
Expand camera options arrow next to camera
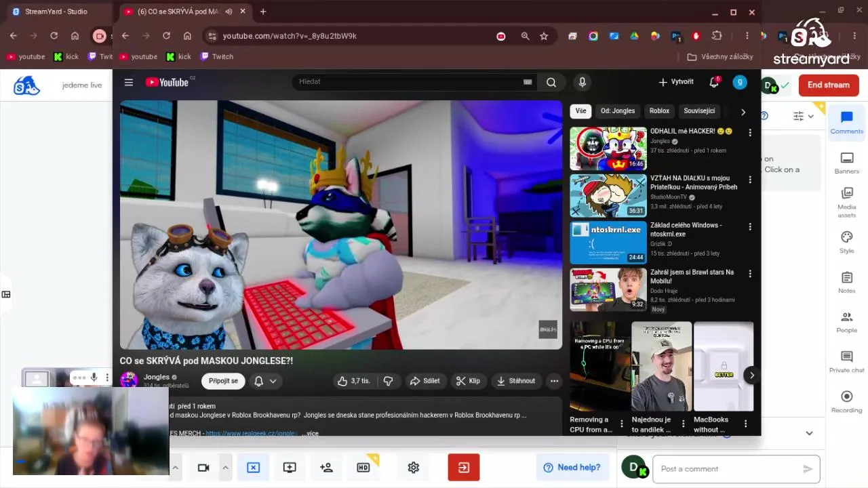225,468
